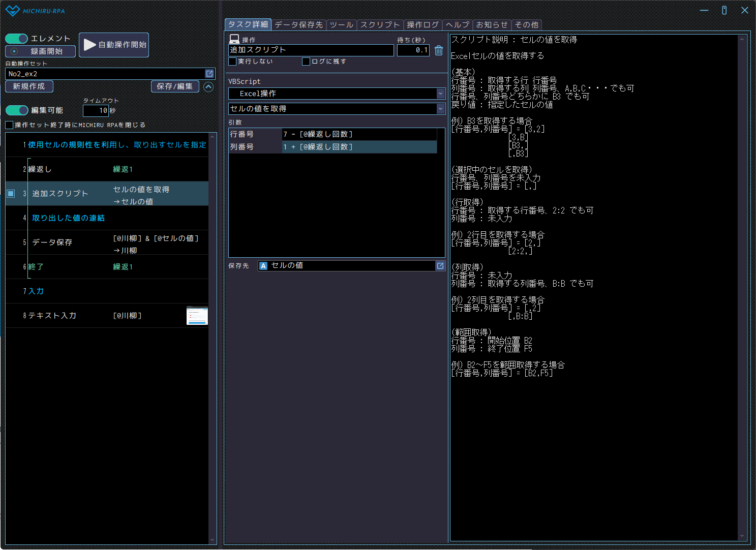The image size is (756, 550).
Task: Click save-destination icon next to セルの値
Action: (x=440, y=266)
